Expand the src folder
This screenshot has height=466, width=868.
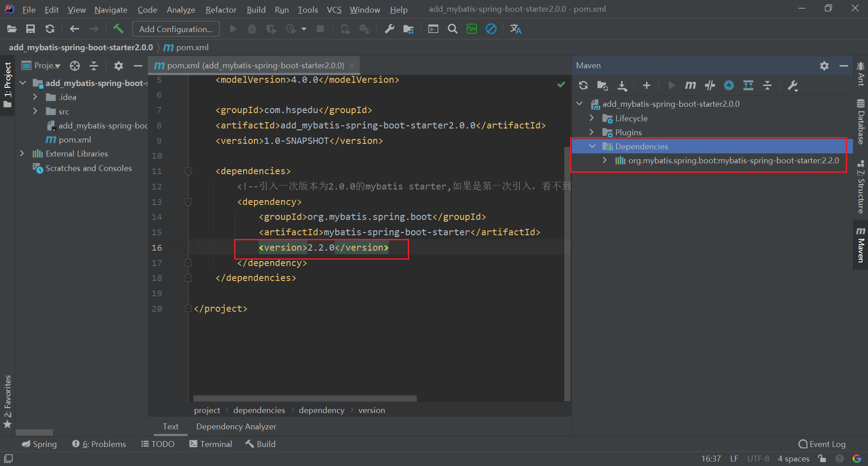point(35,111)
